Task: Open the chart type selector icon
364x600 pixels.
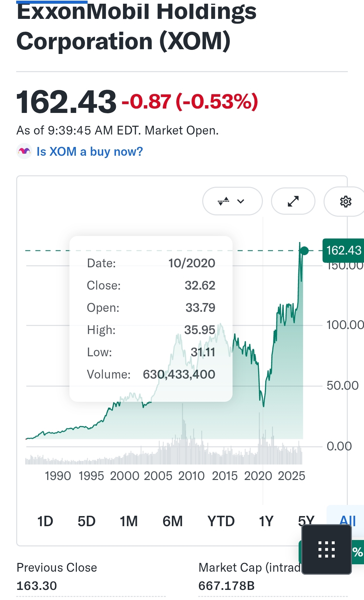Action: 223,201
